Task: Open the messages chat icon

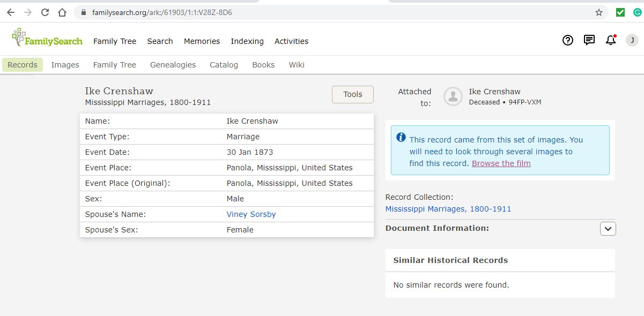Action: pos(589,40)
